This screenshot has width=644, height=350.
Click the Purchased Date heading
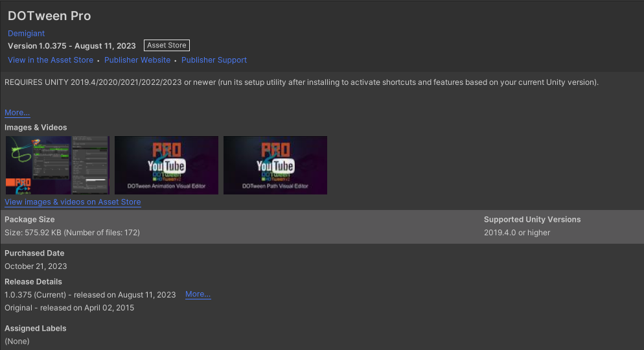[34, 253]
